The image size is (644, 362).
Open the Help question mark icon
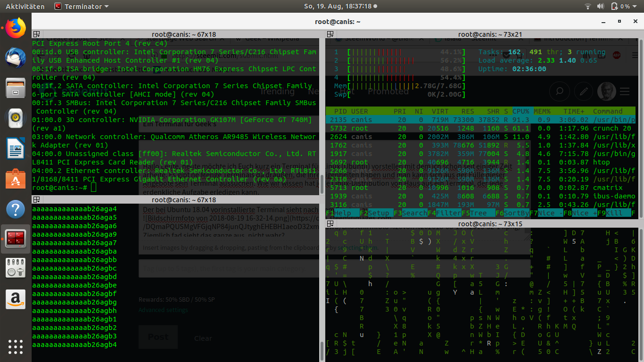coord(16,209)
